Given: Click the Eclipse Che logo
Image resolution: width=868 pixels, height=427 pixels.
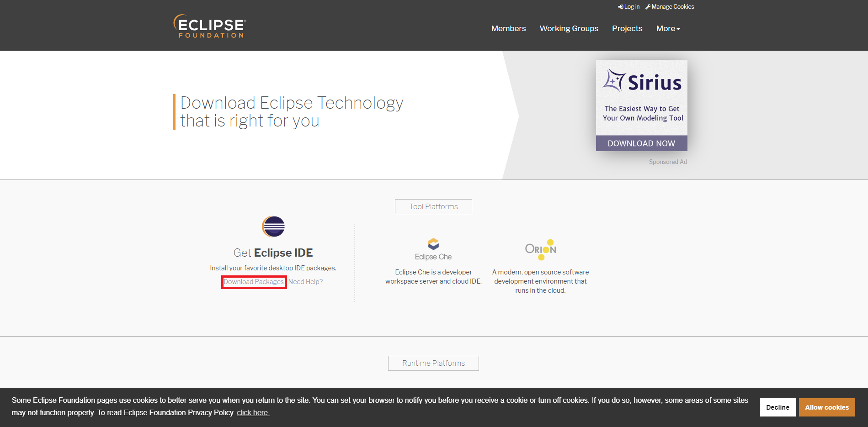Looking at the screenshot, I should pyautogui.click(x=433, y=249).
